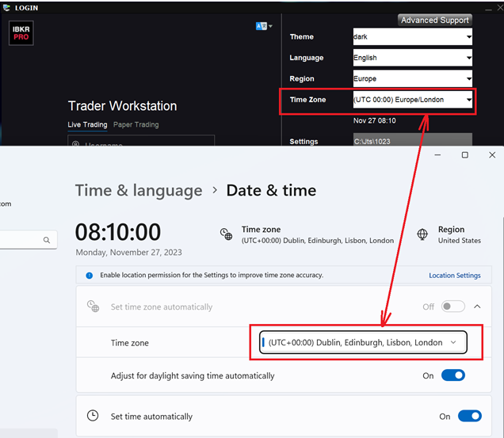Switch to Live Trading tab
Image resolution: width=504 pixels, height=438 pixels.
(87, 124)
